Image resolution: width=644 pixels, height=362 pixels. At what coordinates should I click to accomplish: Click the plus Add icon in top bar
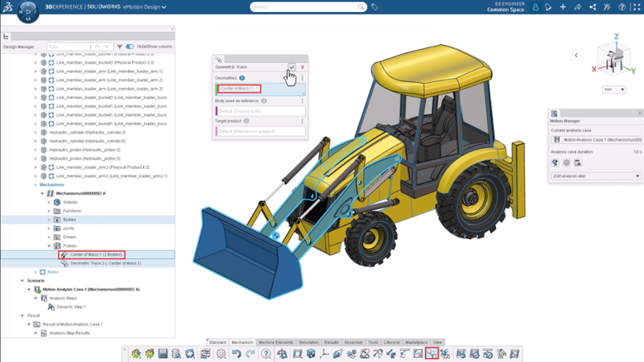coord(563,7)
